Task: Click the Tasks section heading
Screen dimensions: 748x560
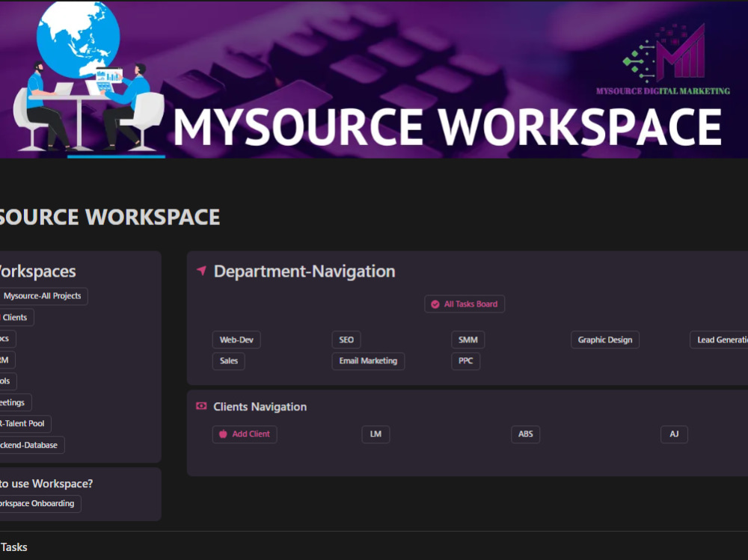Action: pos(13,547)
